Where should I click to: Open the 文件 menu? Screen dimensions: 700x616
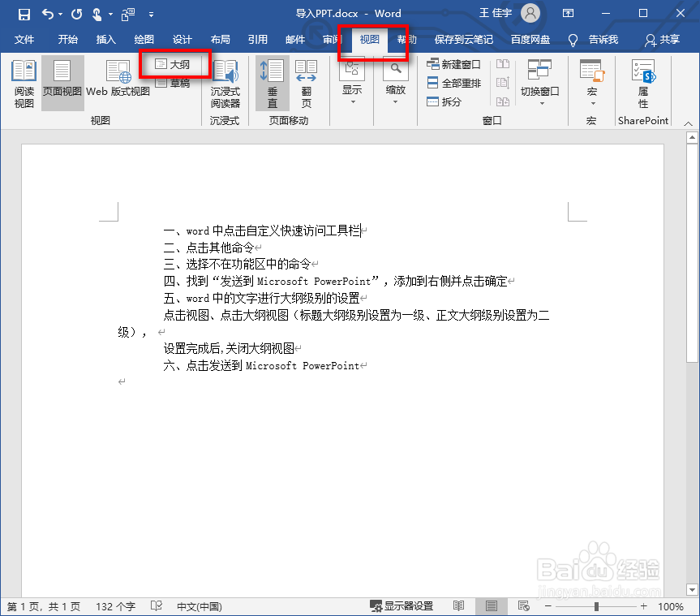point(24,39)
